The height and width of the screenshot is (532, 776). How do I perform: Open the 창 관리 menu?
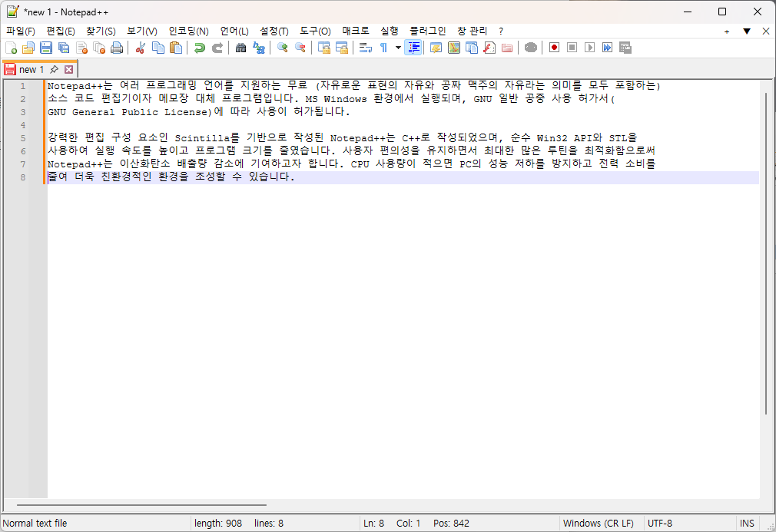click(x=473, y=31)
